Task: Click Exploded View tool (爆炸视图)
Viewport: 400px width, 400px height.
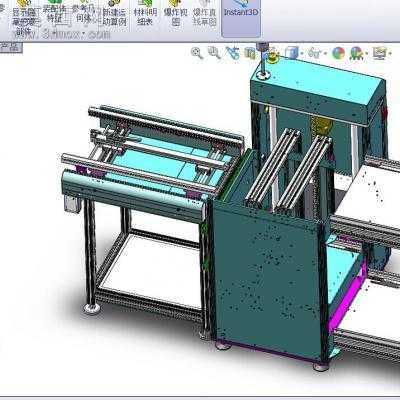Action: [x=176, y=14]
